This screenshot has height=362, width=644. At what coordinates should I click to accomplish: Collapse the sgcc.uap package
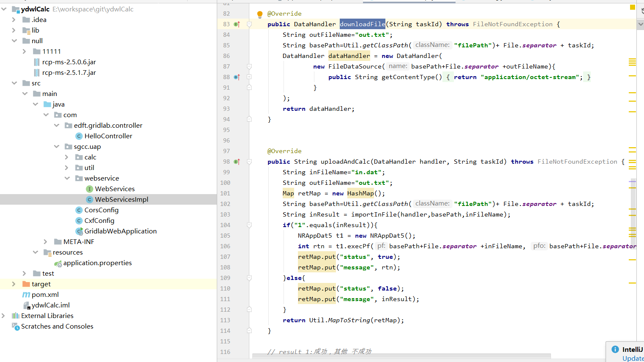[56, 146]
